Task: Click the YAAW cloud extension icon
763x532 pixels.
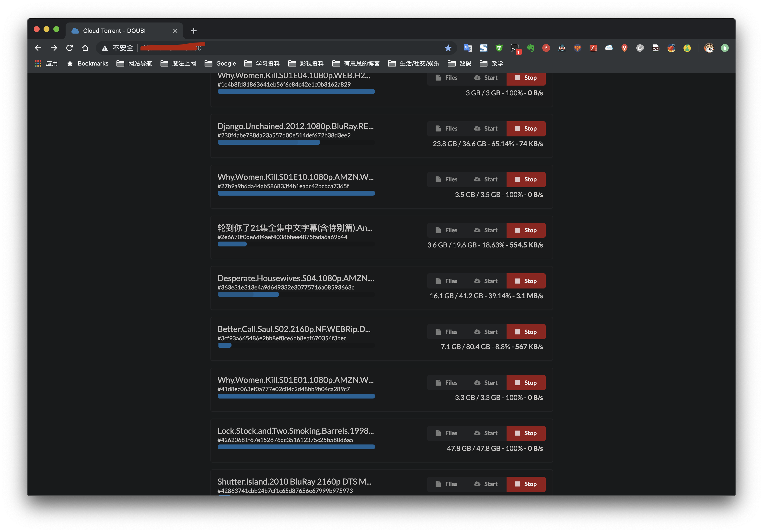Action: [x=609, y=48]
